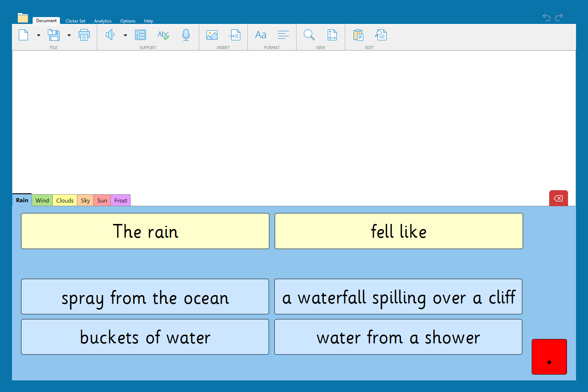The height and width of the screenshot is (392, 588).
Task: Choose "buckets of water" phrase cell
Action: [x=145, y=337]
